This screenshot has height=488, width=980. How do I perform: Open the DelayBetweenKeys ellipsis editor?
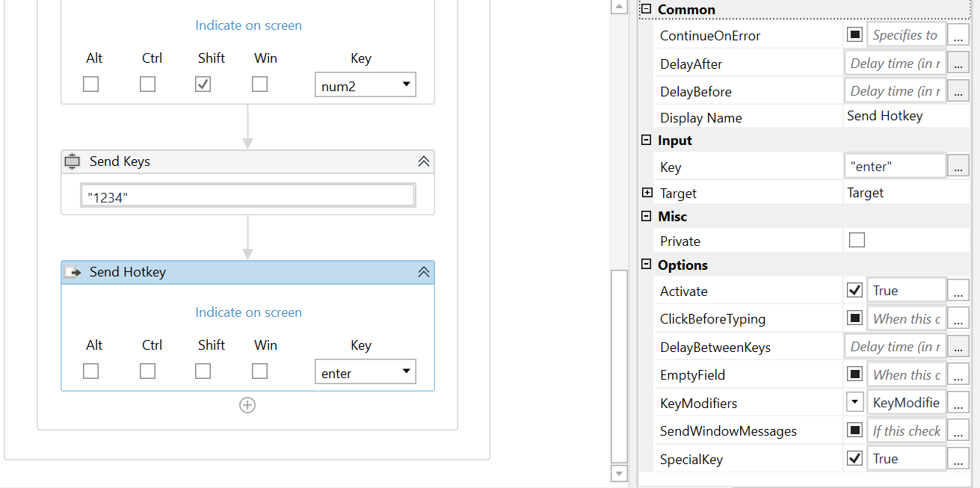[958, 346]
